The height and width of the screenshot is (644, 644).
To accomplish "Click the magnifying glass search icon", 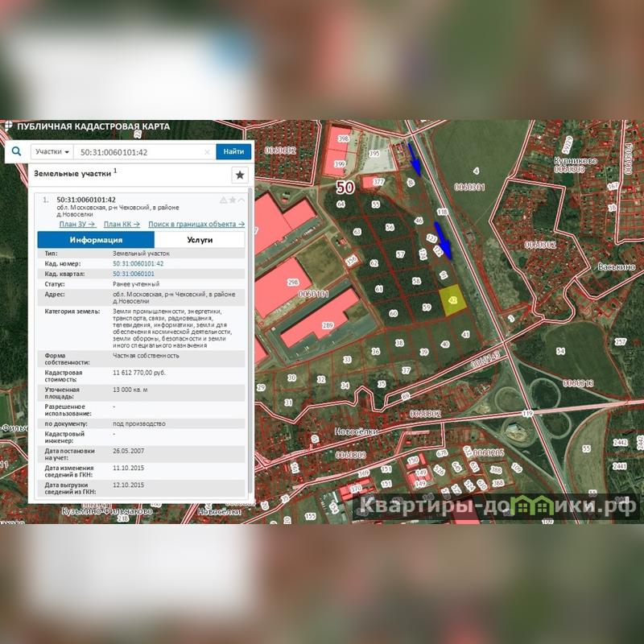I will pos(16,151).
